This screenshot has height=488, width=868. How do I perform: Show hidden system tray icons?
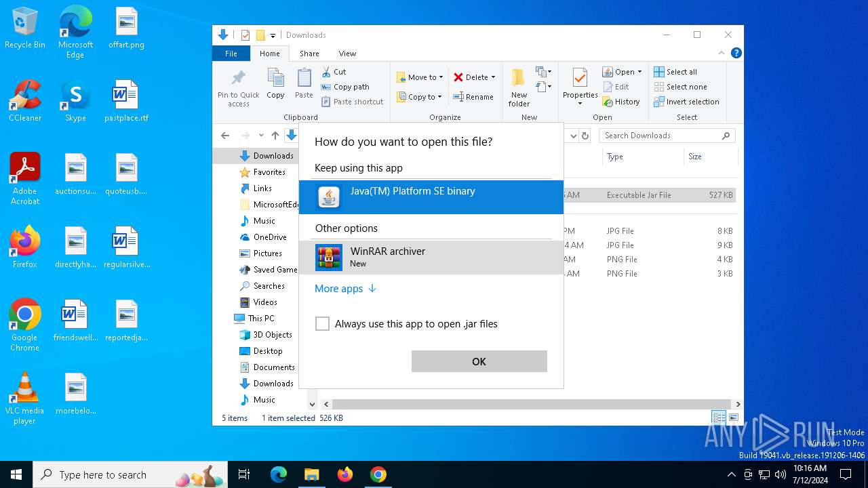pos(731,474)
